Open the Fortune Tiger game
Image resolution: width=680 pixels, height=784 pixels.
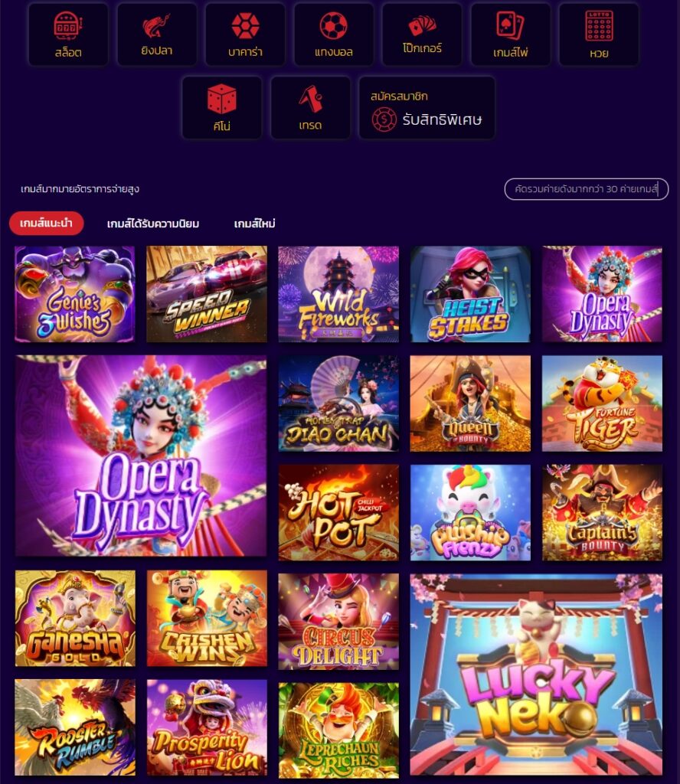pyautogui.click(x=602, y=403)
